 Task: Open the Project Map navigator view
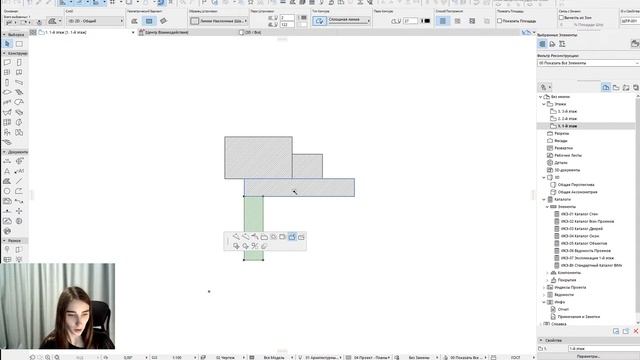(x=606, y=87)
